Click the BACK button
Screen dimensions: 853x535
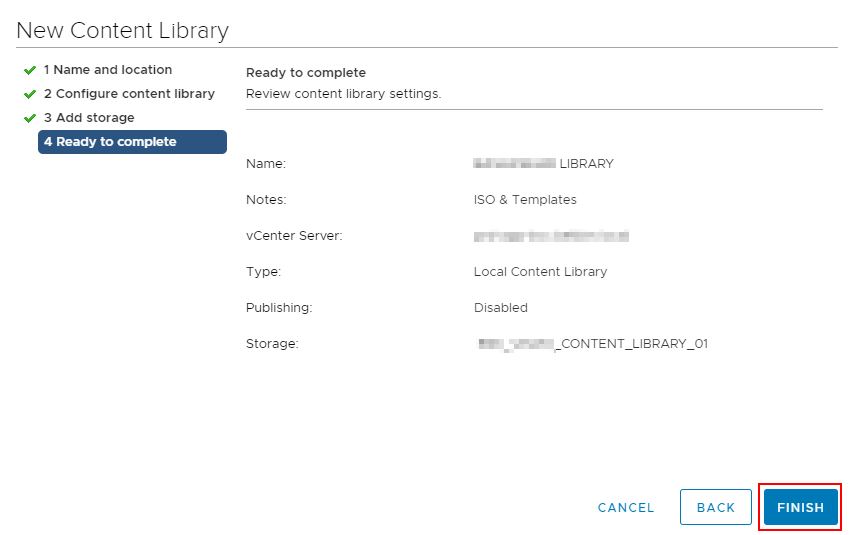click(715, 507)
